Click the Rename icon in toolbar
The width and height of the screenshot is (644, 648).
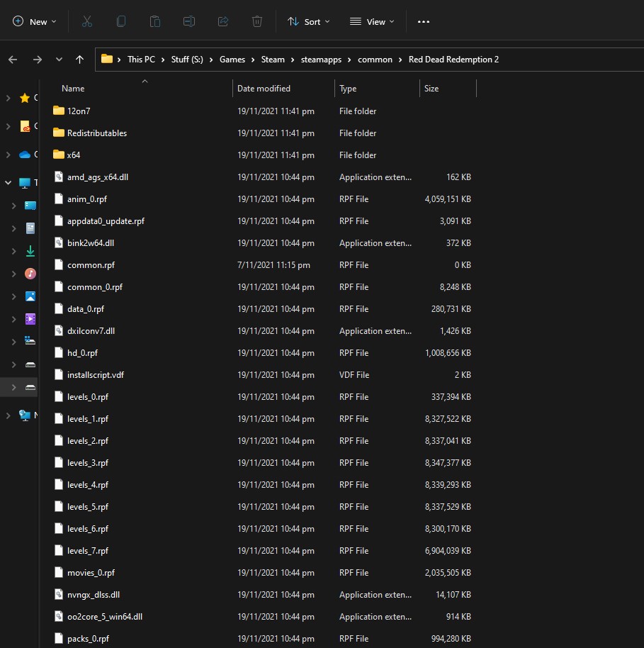pos(189,21)
